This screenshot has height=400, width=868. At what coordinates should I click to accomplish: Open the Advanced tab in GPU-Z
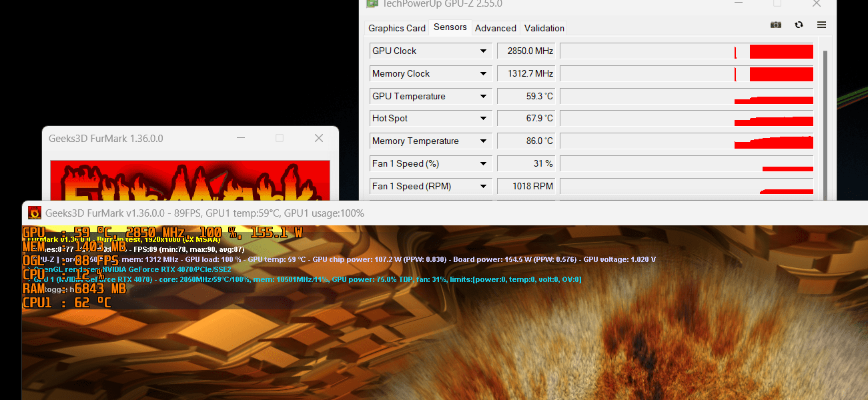(496, 28)
